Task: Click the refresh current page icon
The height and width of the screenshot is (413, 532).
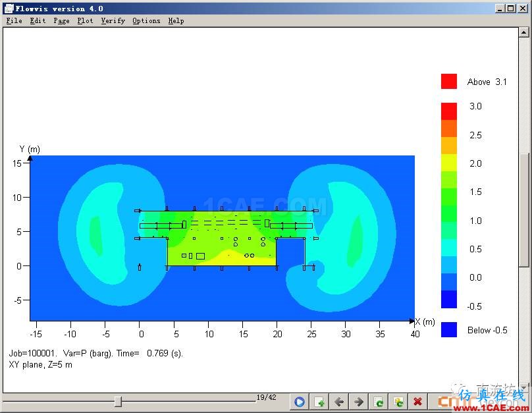Action: tap(379, 402)
